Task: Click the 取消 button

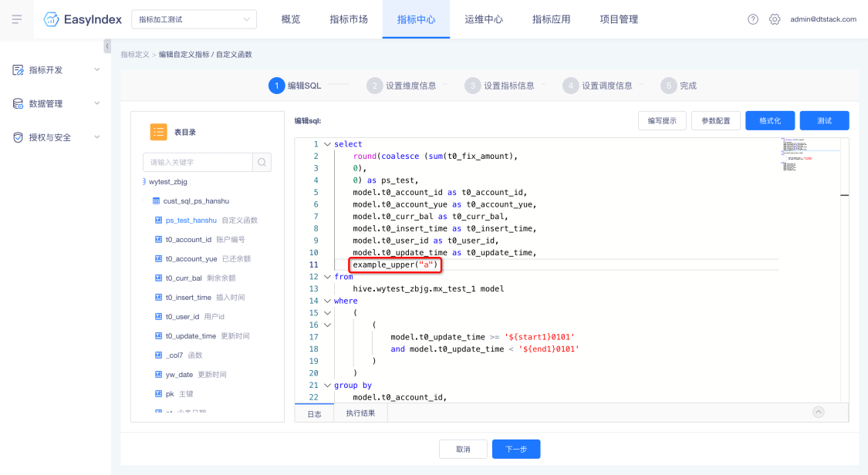Action: coord(464,449)
